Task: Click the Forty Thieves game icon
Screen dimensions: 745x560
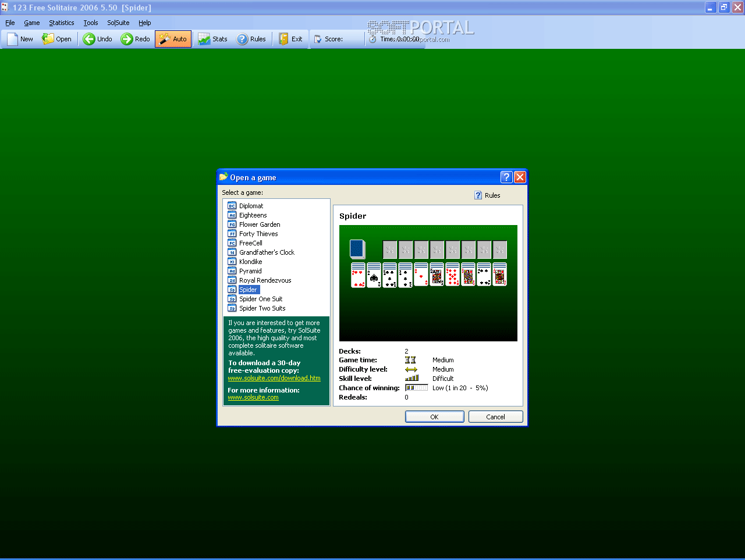Action: coord(232,234)
